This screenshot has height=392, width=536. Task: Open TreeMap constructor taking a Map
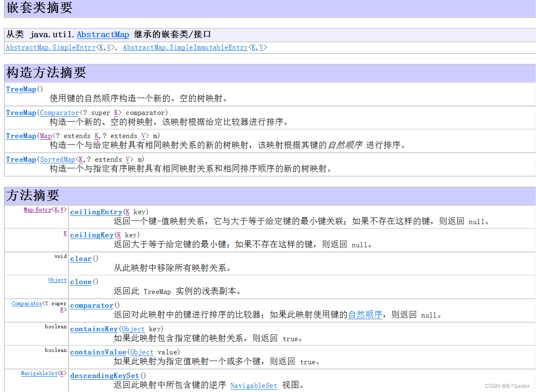pyautogui.click(x=21, y=136)
